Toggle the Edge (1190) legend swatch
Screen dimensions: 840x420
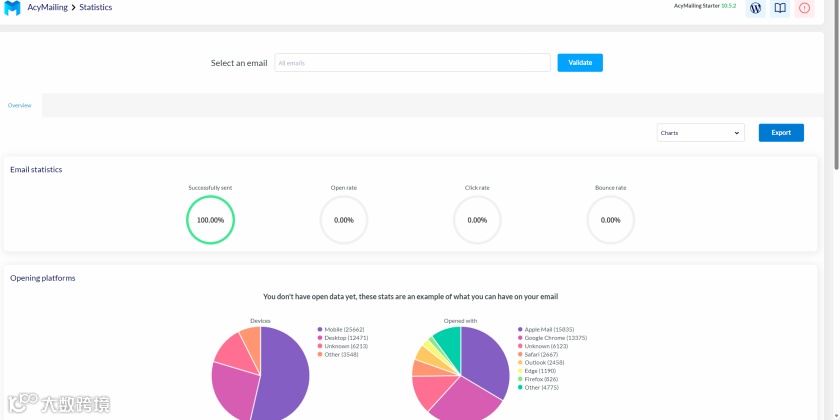520,371
